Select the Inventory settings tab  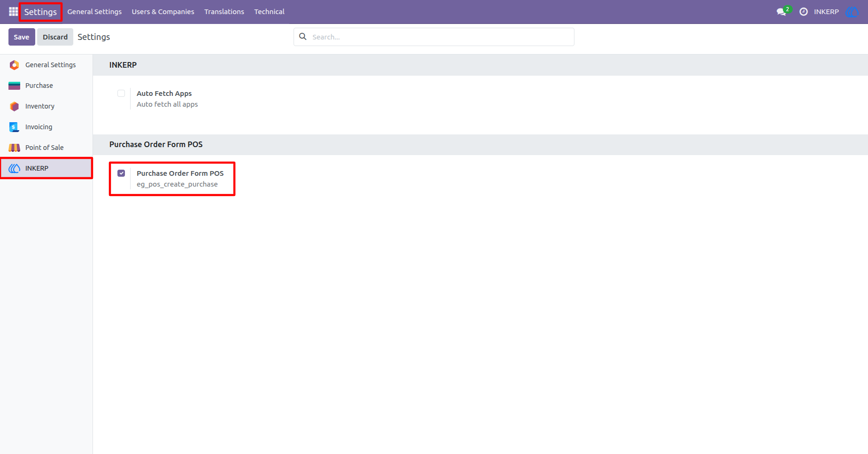click(x=46, y=106)
